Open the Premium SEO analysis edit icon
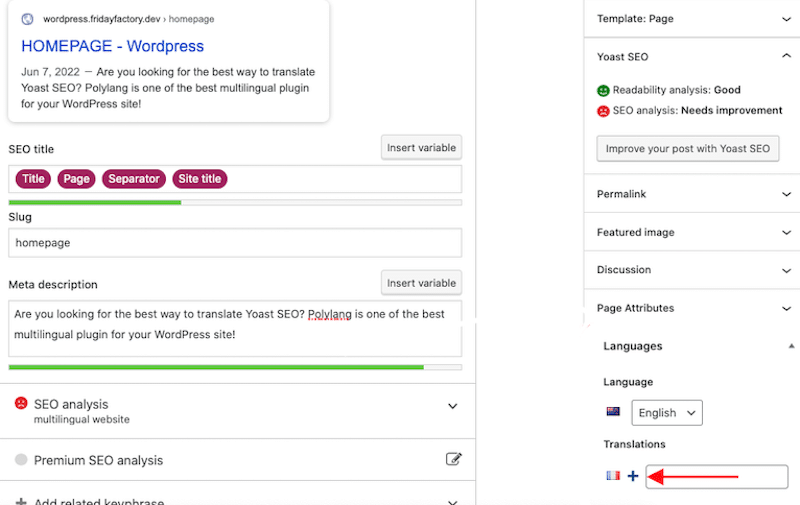 (x=453, y=459)
